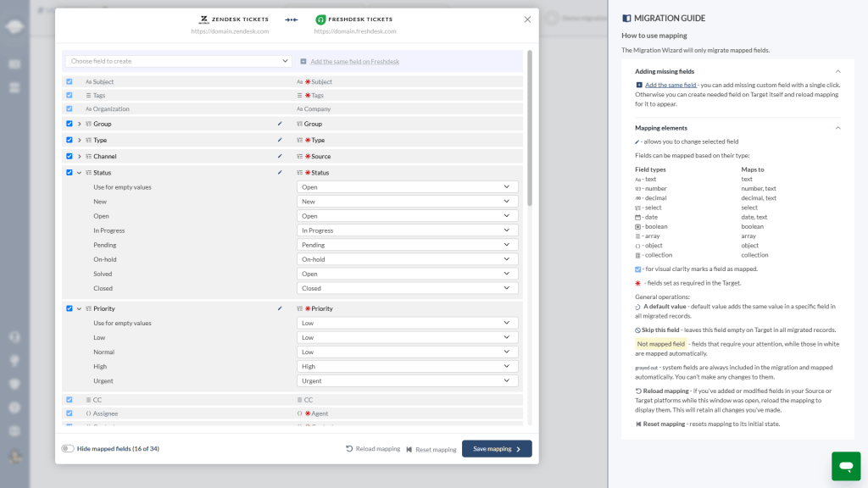Viewport: 868px width, 488px height.
Task: Open the Low priority mapping dropdown
Action: coord(408,337)
